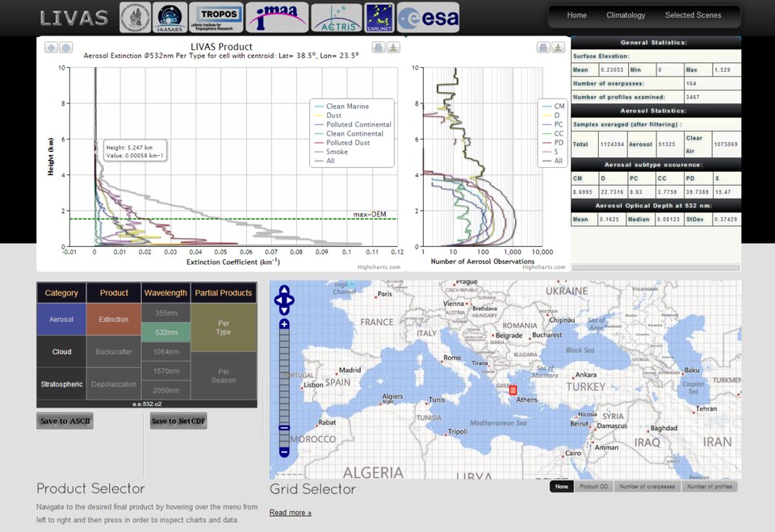Click the map zoom-in plus button
The image size is (775, 532).
283,325
